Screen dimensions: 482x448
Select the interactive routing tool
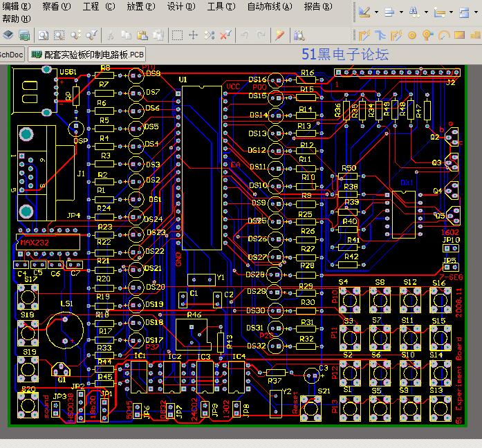coord(364,36)
